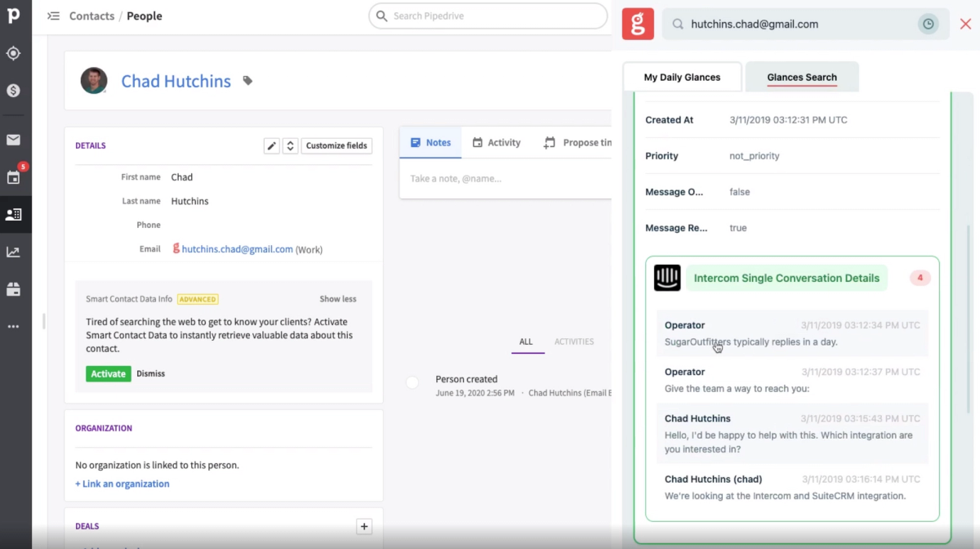
Task: Click the Person created timeline circle marker
Action: (412, 382)
